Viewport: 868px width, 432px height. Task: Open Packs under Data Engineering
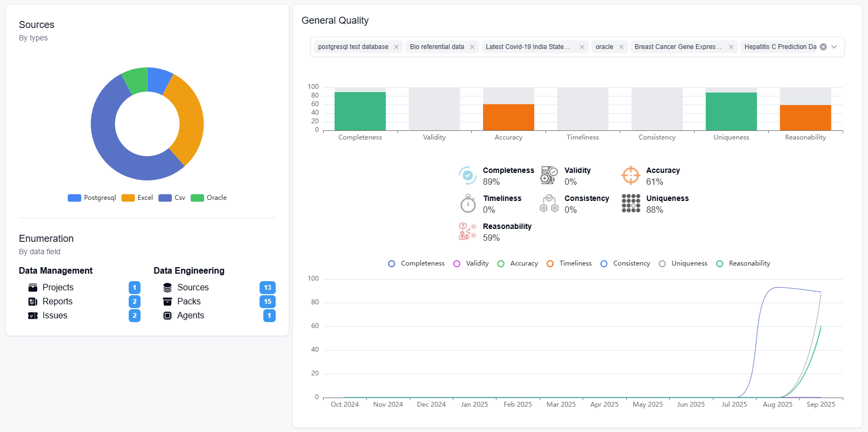point(188,302)
